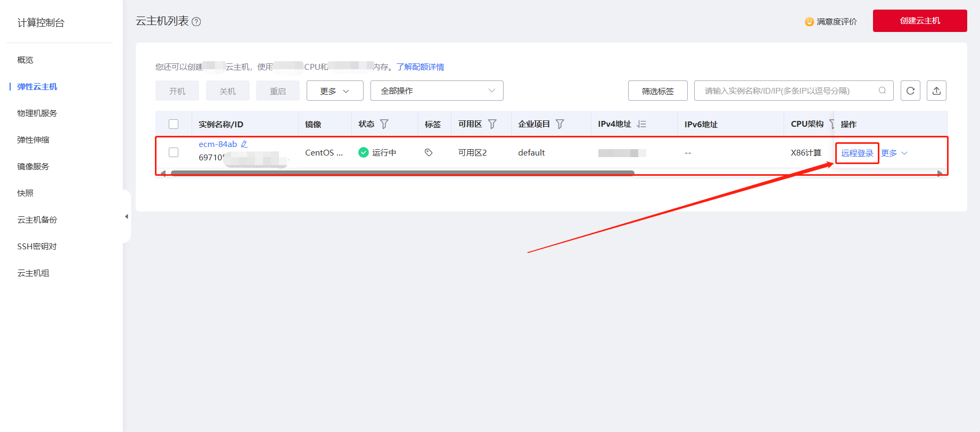Screen dimensions: 980x432
Task: Open SSH密钥对 in the sidebar
Action: pos(37,246)
